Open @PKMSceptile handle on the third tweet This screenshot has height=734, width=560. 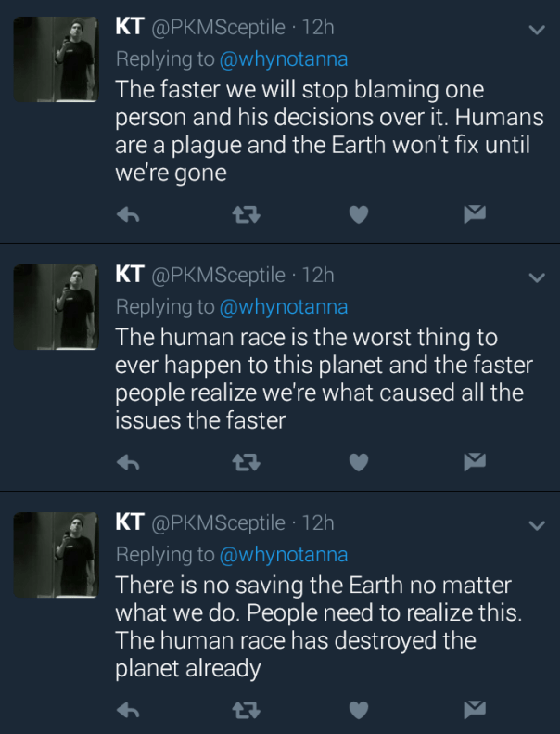[x=218, y=523]
